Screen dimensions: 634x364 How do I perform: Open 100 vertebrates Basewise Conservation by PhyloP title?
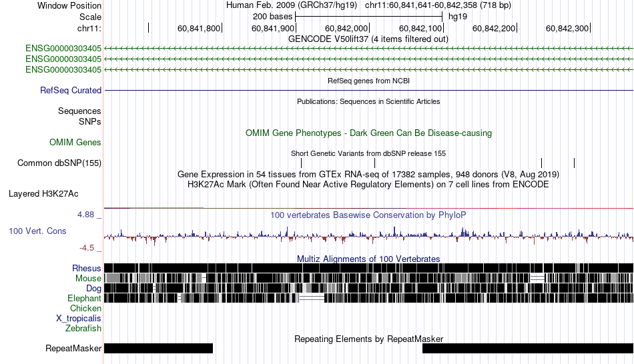[368, 215]
